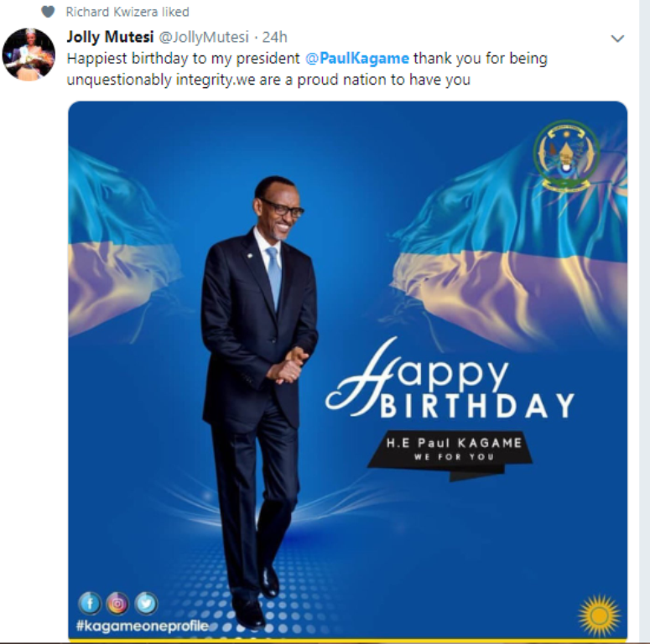Open the @JollyMutesi handle link
Screen dimensions: 650x644
[x=204, y=37]
